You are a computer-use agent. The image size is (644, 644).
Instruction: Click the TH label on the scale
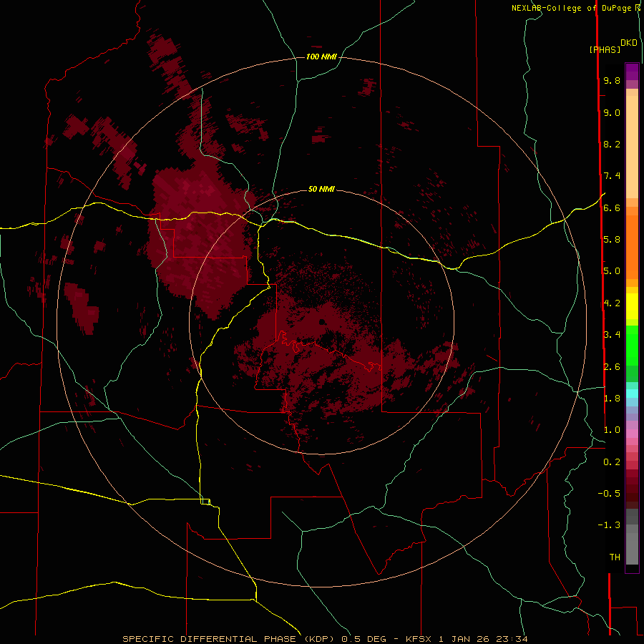(615, 557)
